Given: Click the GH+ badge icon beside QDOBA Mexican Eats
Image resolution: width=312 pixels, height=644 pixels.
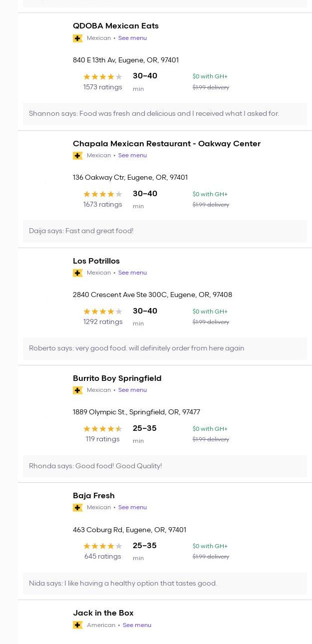Looking at the screenshot, I should point(78,38).
